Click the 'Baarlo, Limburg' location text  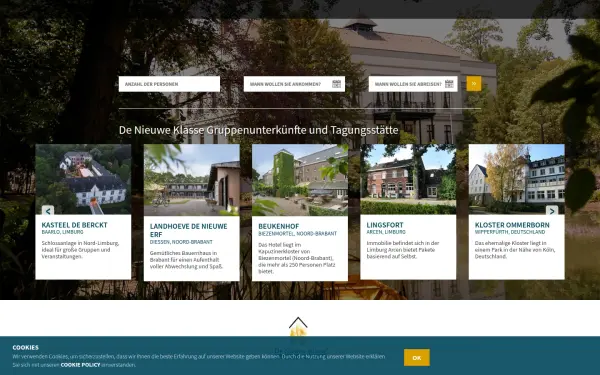(x=62, y=232)
